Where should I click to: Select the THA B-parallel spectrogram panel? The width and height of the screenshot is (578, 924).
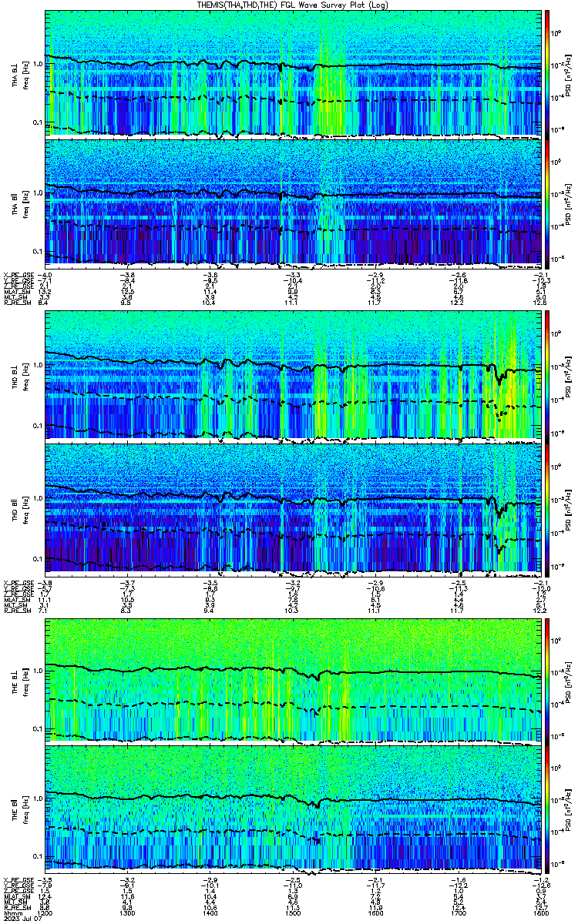click(293, 203)
